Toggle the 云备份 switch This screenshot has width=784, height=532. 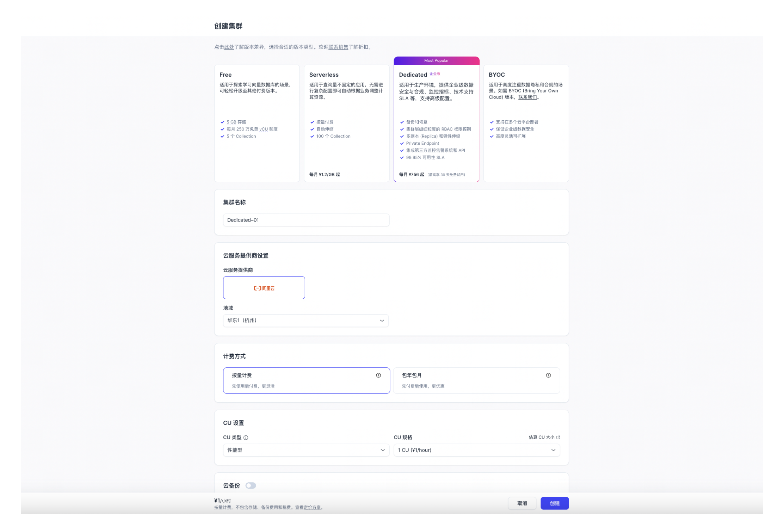[251, 486]
